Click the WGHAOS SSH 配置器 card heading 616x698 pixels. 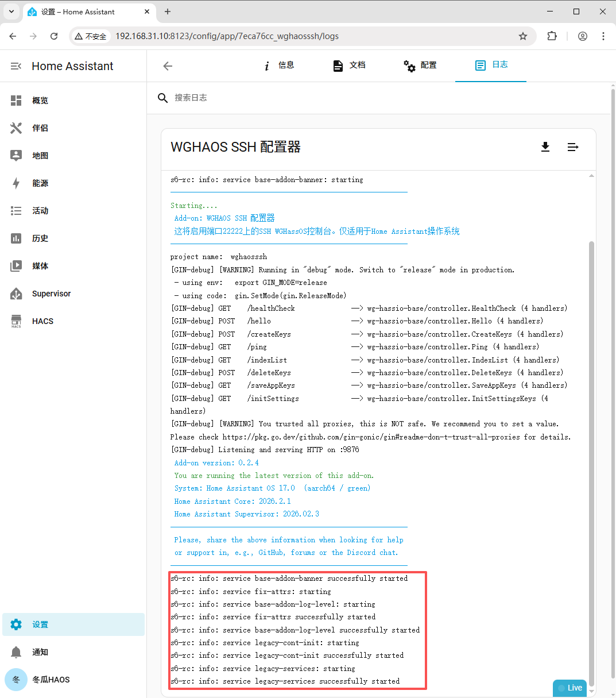coord(235,147)
